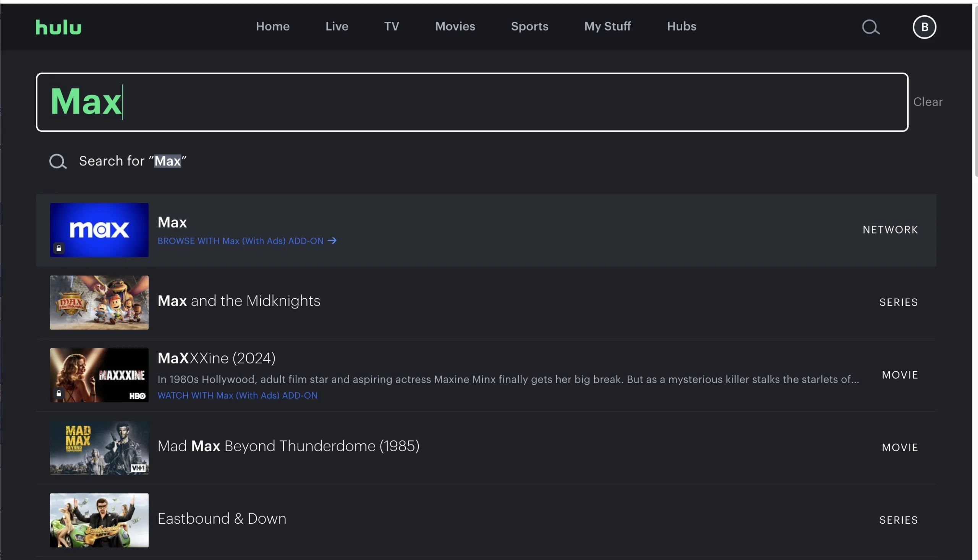
Task: Open the search magnifier in the top navigation
Action: pos(871,27)
